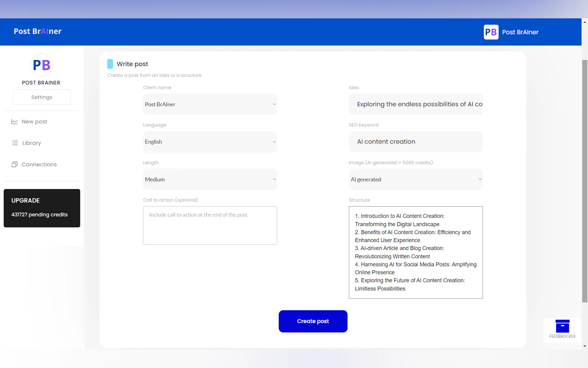This screenshot has width=588, height=368.
Task: Open the Length dropdown set to Medium
Action: point(210,179)
